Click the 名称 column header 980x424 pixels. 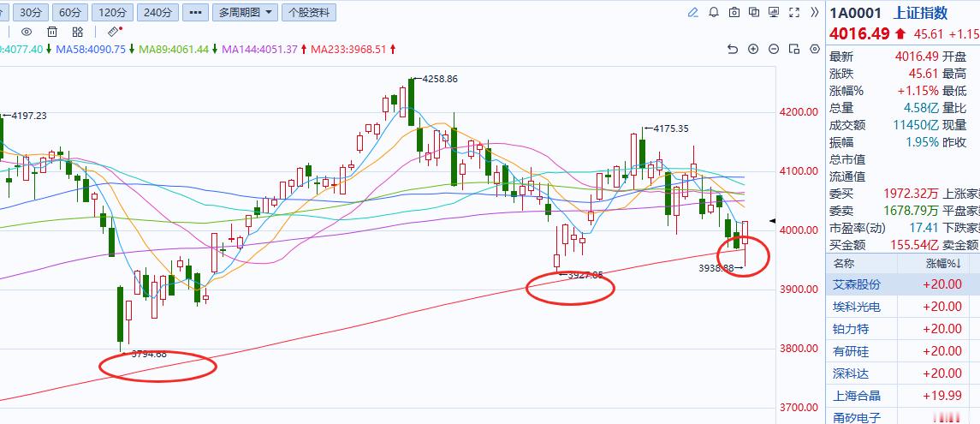click(845, 264)
